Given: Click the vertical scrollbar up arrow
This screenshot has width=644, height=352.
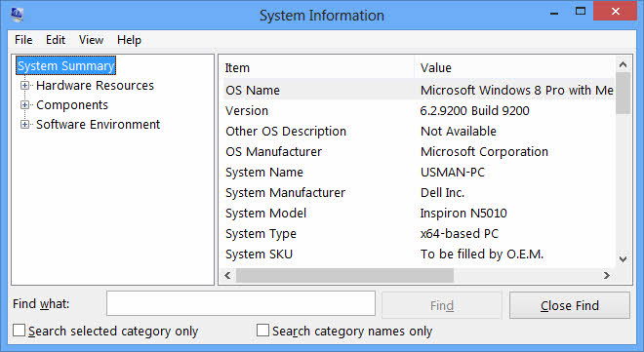Looking at the screenshot, I should coord(623,64).
